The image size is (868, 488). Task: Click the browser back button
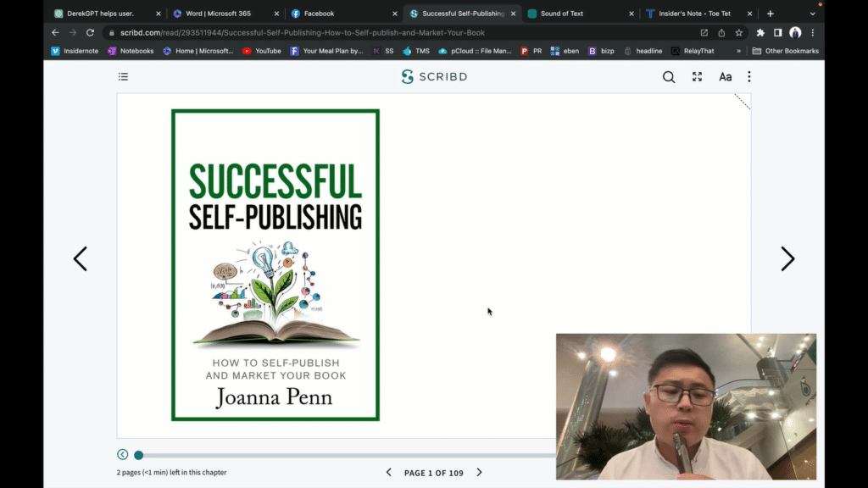tap(55, 33)
